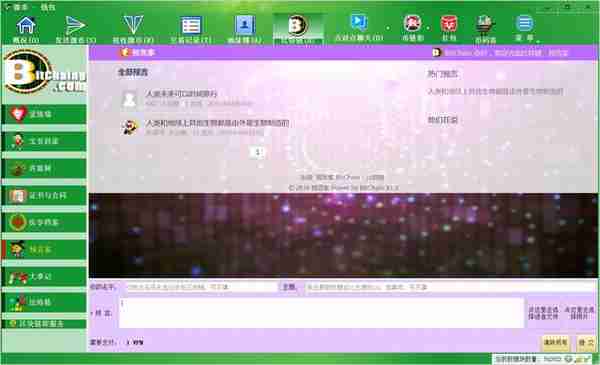Open the downward triangle receive tab
Viewport: 600px width, 365px height.
click(x=133, y=29)
